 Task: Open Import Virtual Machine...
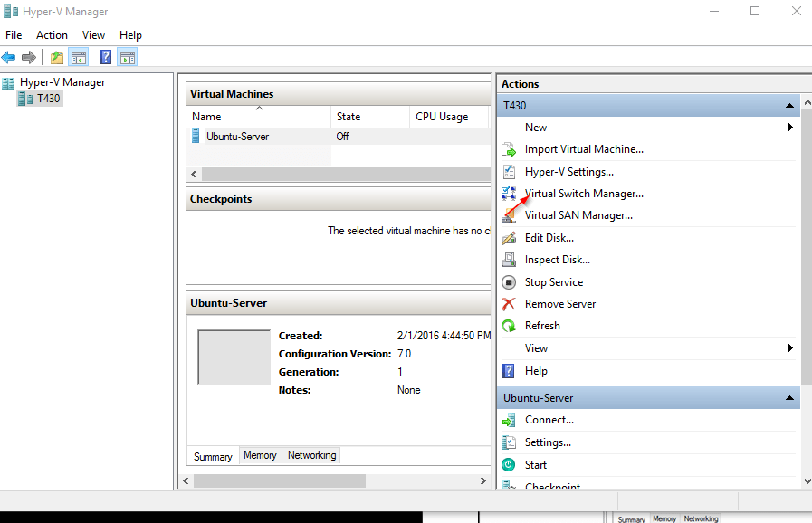(584, 149)
